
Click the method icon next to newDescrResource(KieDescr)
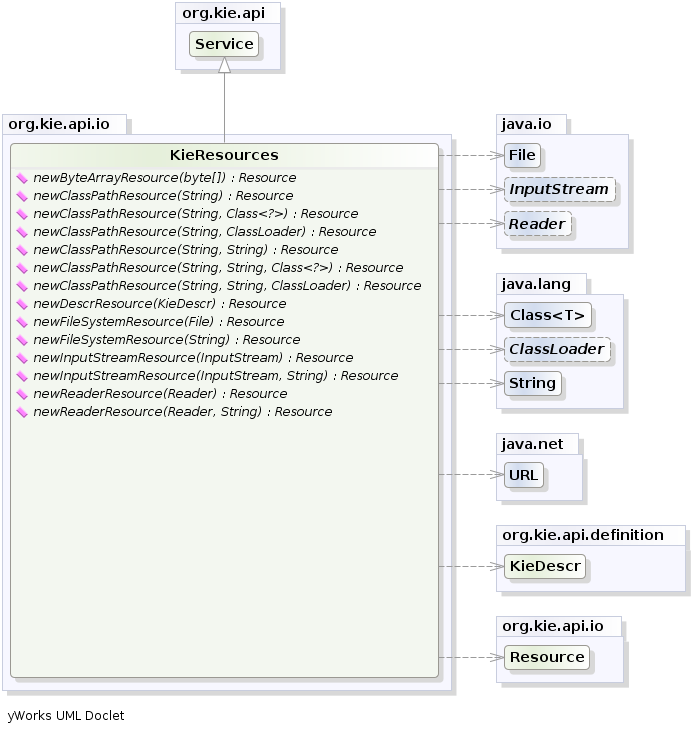(x=22, y=304)
